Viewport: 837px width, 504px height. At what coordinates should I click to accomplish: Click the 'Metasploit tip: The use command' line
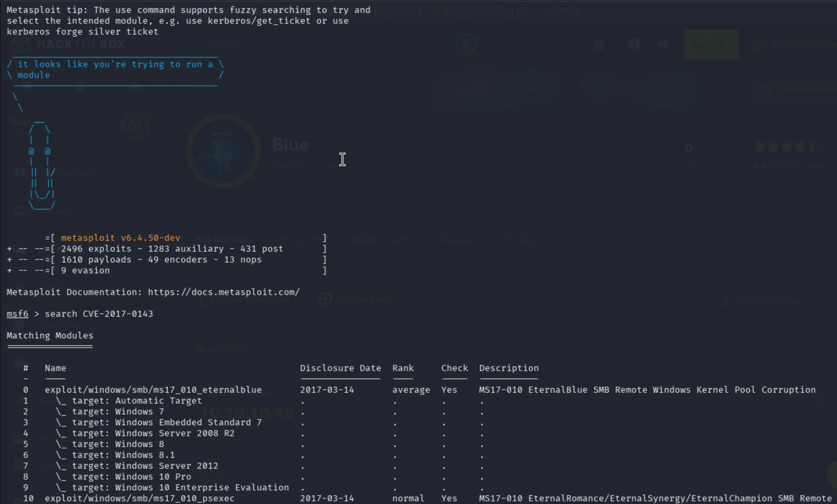[x=188, y=10]
